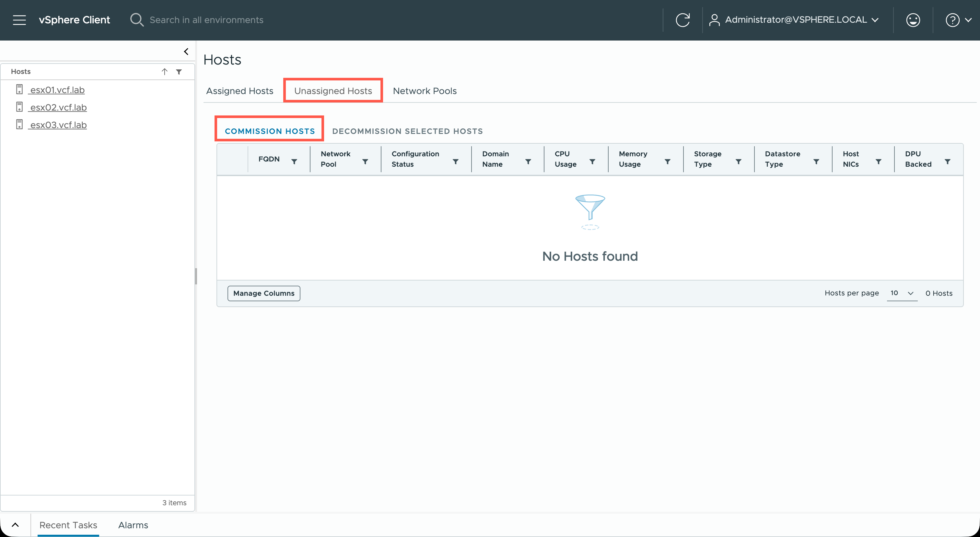980x537 pixels.
Task: Click the Manage Columns button
Action: point(264,293)
